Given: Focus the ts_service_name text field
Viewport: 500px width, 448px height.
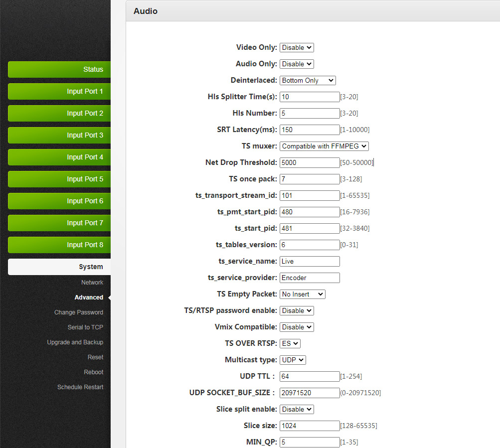Looking at the screenshot, I should click(310, 261).
